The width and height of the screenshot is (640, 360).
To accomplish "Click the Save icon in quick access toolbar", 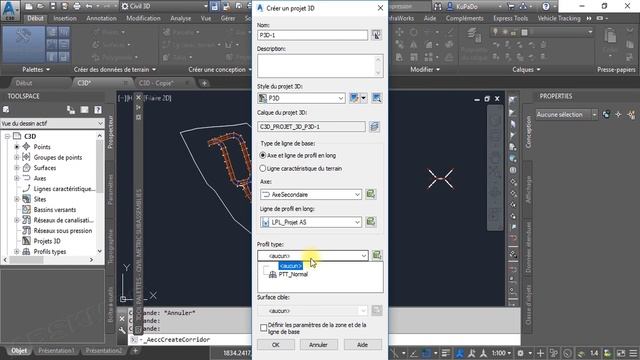I will click(x=53, y=6).
